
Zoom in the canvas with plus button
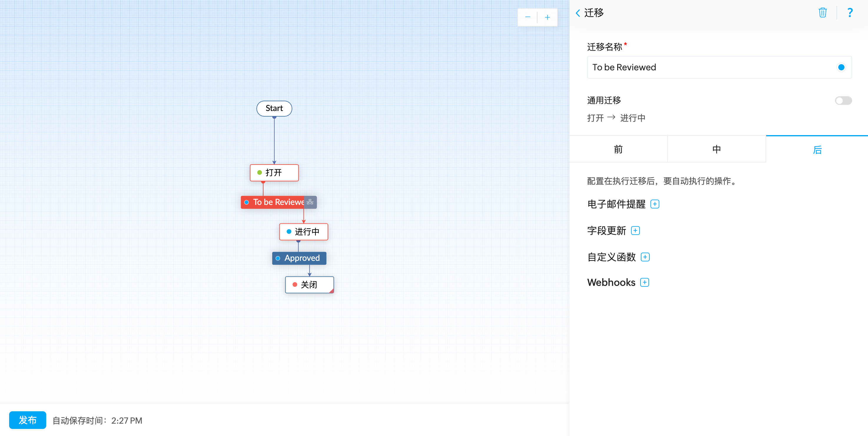point(547,17)
